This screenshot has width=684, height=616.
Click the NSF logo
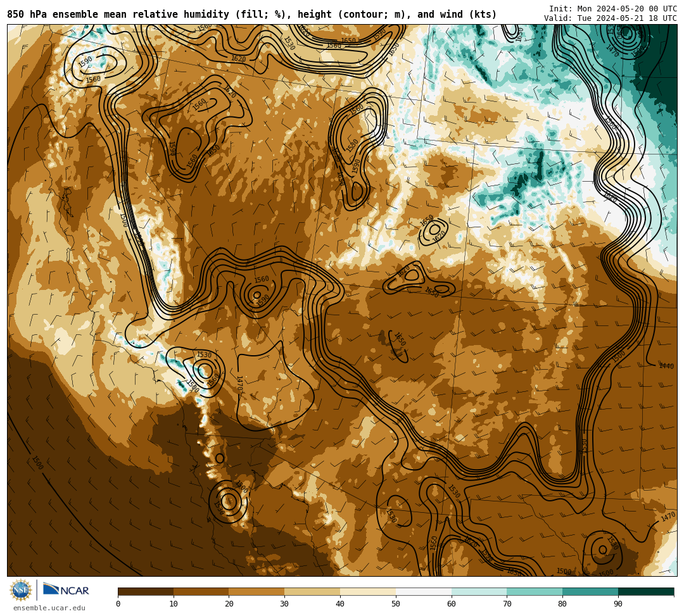[21, 591]
